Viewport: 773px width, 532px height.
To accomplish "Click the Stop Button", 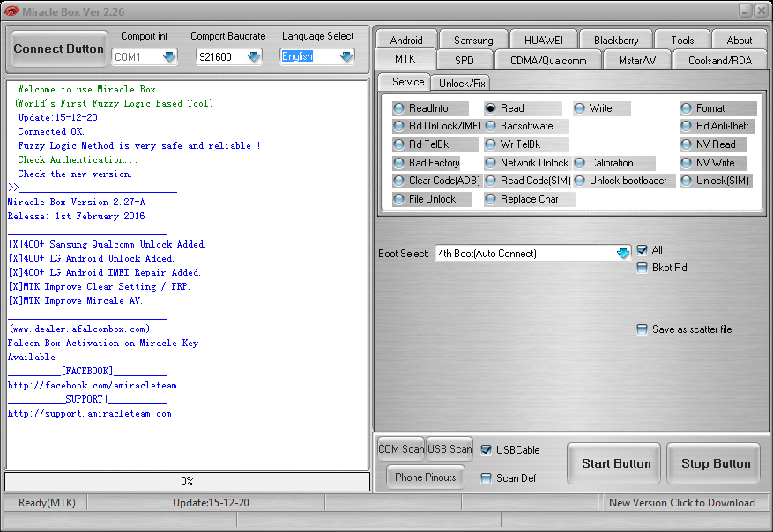I will (x=713, y=463).
